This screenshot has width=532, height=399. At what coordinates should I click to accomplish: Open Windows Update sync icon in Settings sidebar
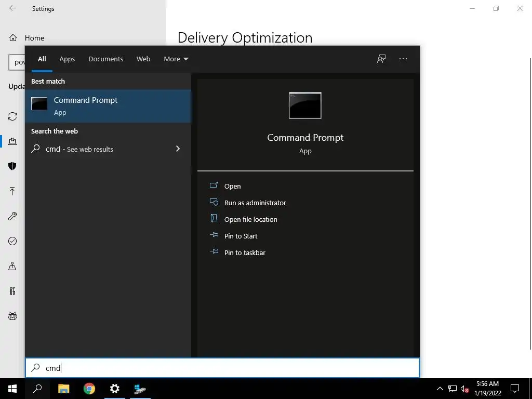click(12, 116)
